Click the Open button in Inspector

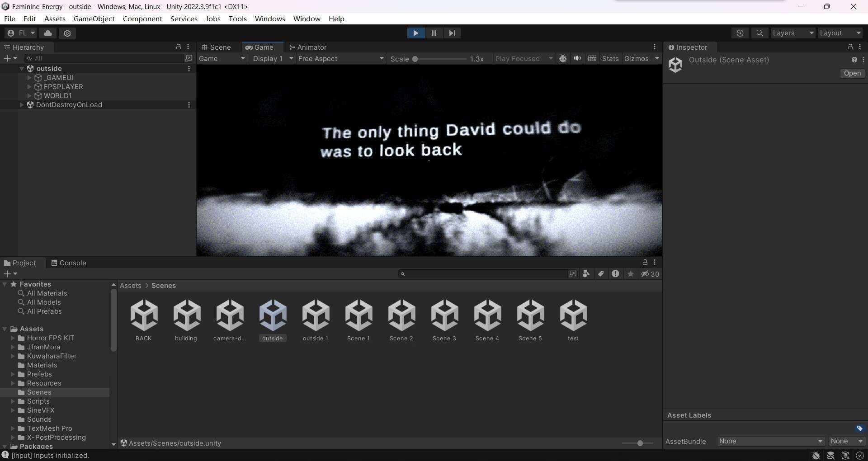852,73
